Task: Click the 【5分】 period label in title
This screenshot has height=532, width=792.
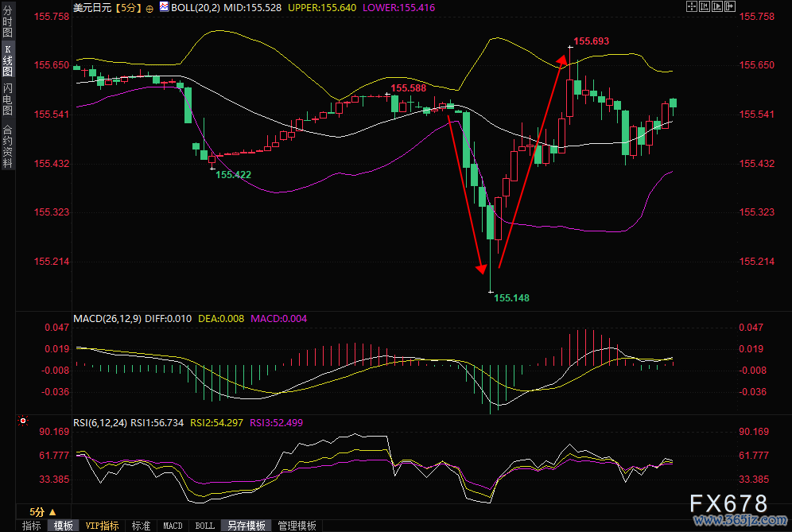Action: click(x=128, y=8)
